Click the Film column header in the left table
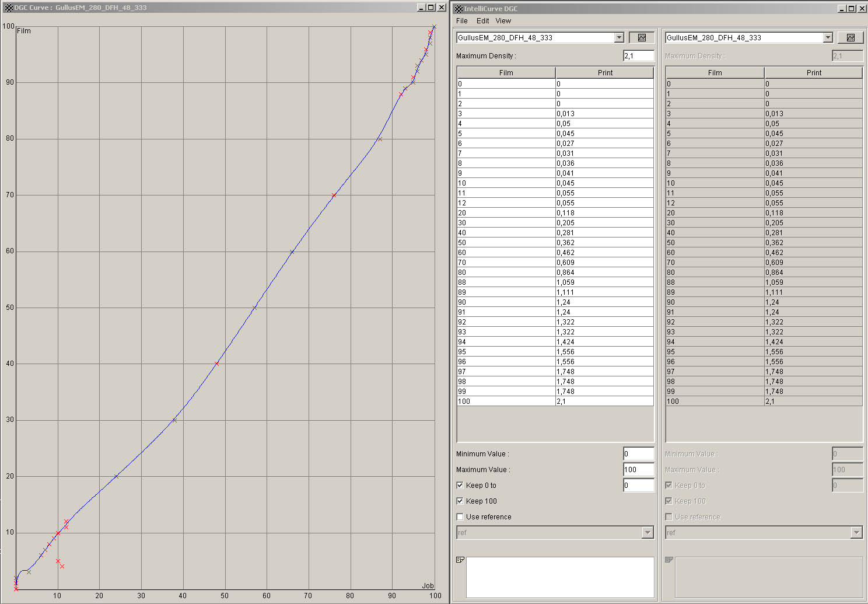 pyautogui.click(x=506, y=72)
